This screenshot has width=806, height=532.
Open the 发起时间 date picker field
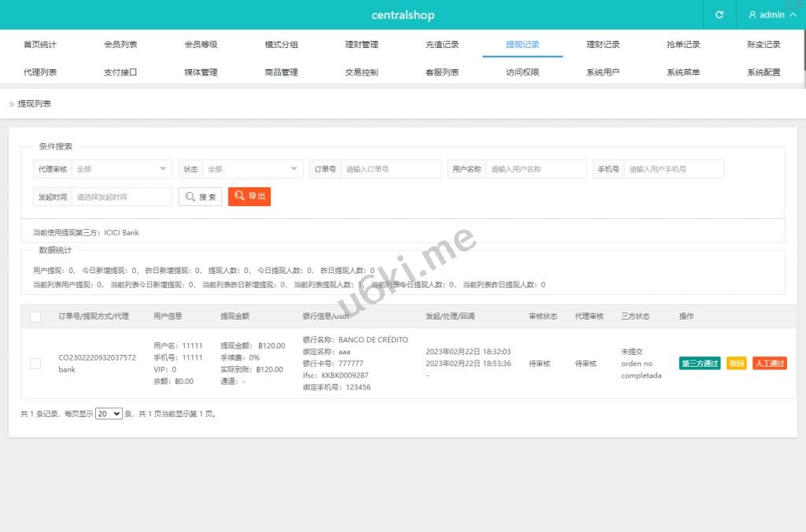[x=121, y=197]
